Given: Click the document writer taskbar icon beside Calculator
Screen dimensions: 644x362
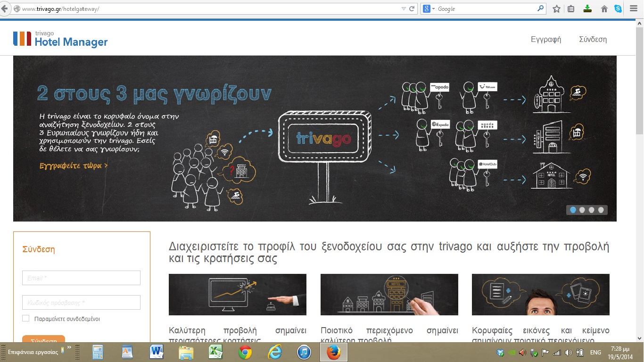Looking at the screenshot, I should (127, 352).
